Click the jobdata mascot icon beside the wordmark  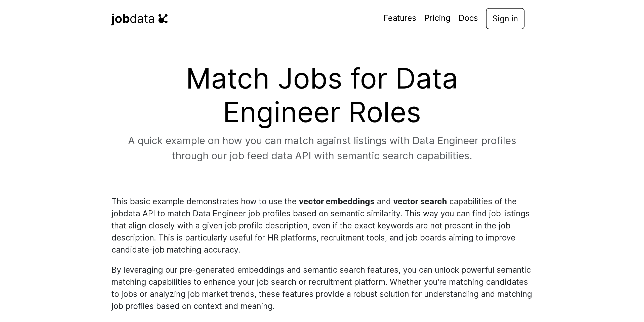(x=164, y=18)
